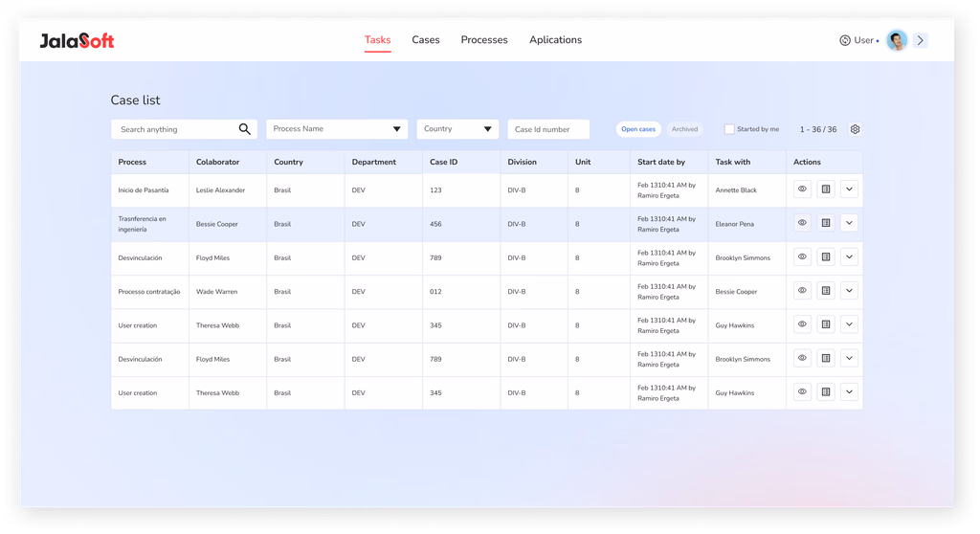View case 456 with the eye icon
This screenshot has width=980, height=534.
pyautogui.click(x=802, y=223)
